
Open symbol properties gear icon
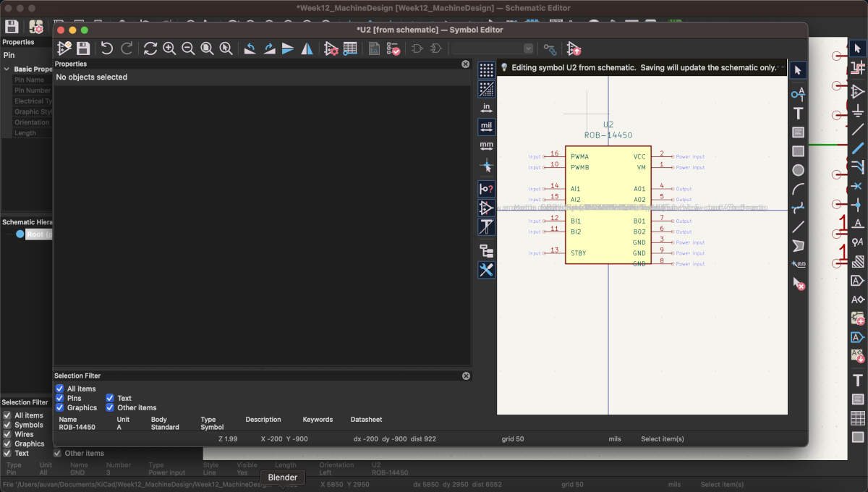(331, 48)
